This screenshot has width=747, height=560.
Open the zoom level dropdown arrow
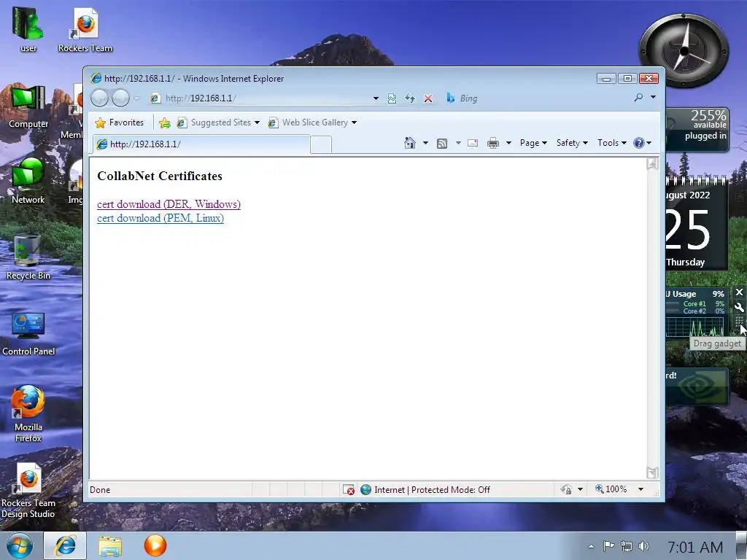640,489
